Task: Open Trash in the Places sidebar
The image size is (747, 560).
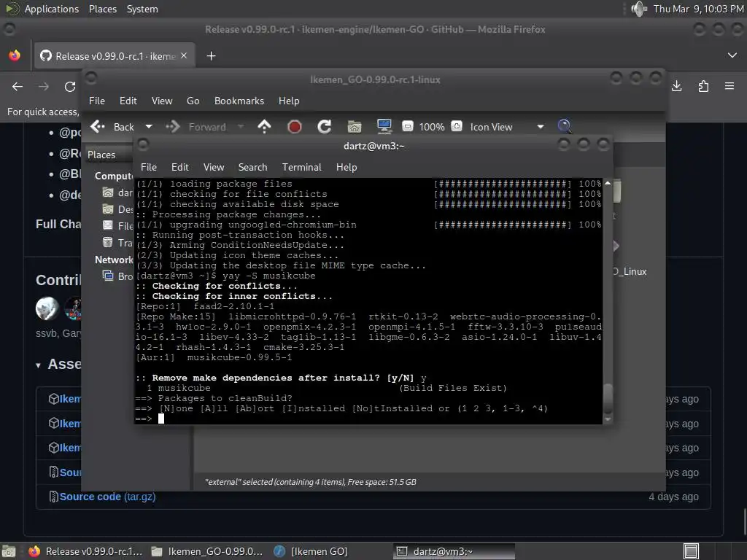Action: click(117, 243)
